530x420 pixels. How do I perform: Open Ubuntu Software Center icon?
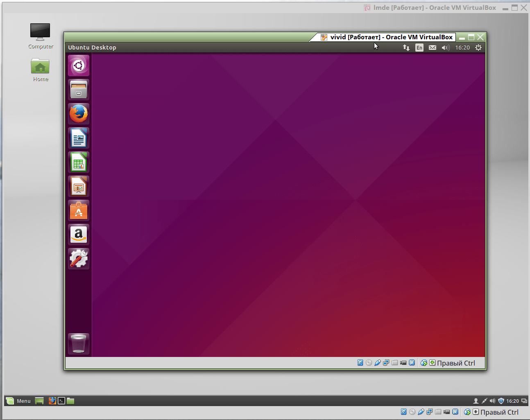[x=79, y=210]
